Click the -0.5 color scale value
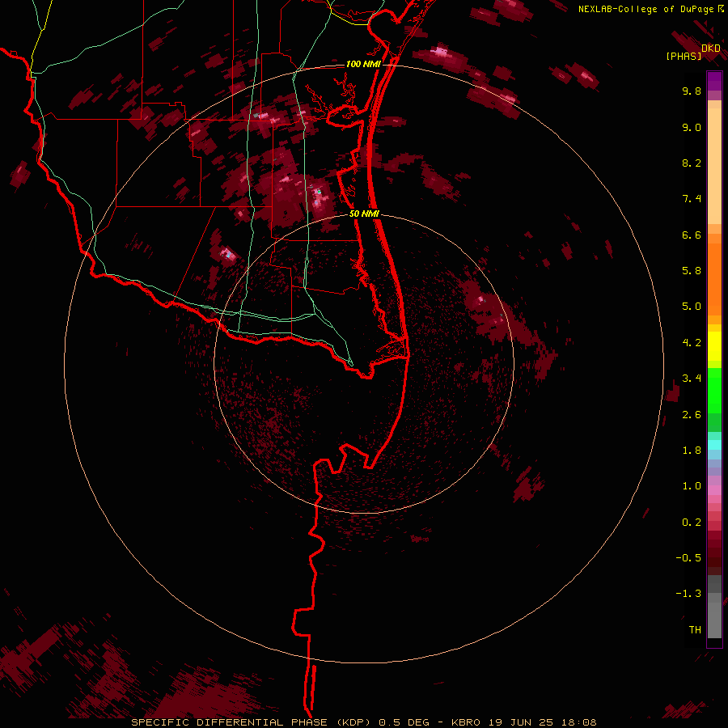The image size is (728, 728). 688,558
